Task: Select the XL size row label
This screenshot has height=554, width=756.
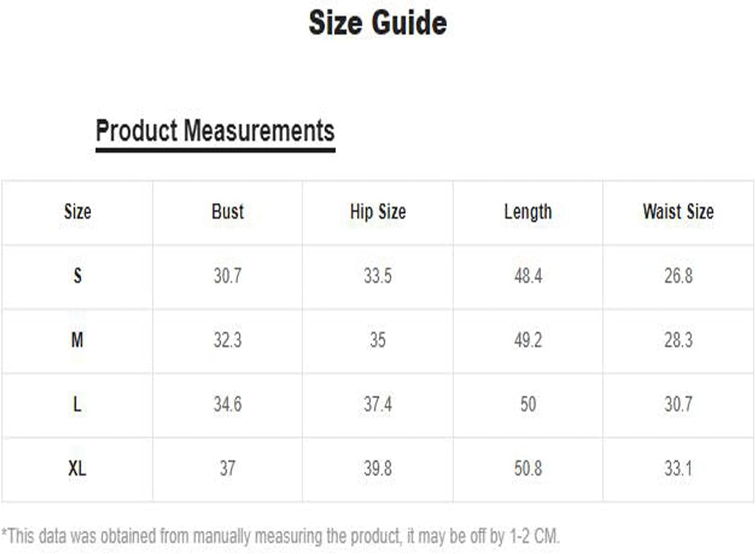Action: 77,469
